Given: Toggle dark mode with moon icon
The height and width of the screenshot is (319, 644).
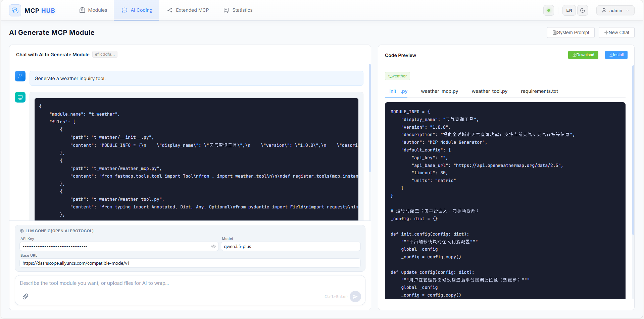Looking at the screenshot, I should 583,10.
